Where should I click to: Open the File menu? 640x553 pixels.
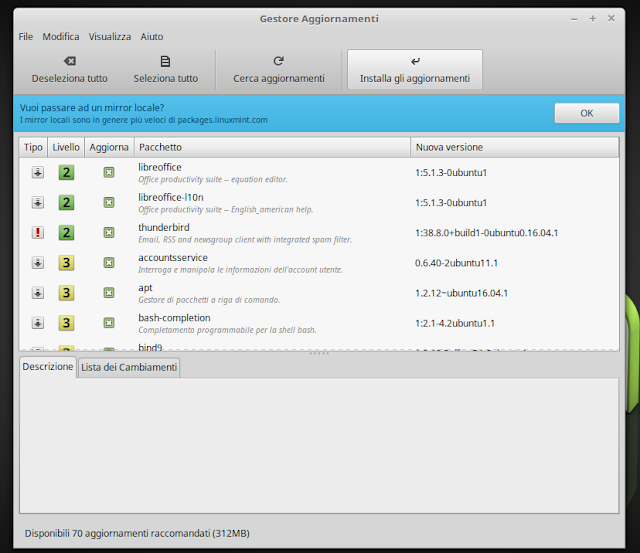point(25,37)
